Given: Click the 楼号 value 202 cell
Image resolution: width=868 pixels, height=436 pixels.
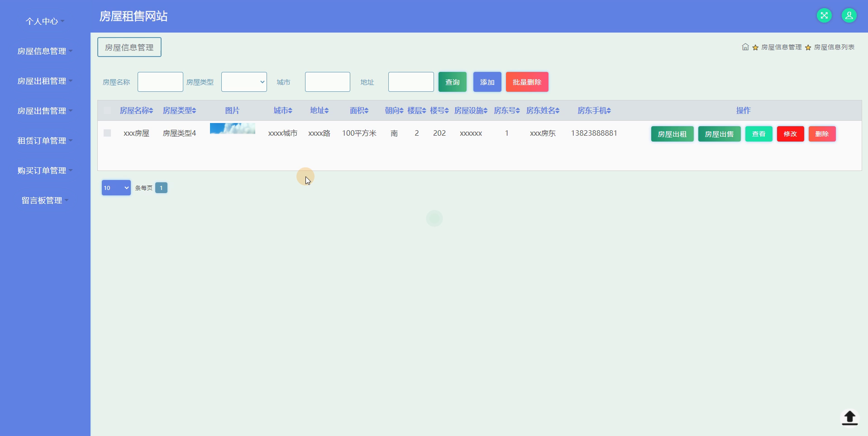Looking at the screenshot, I should [x=439, y=133].
